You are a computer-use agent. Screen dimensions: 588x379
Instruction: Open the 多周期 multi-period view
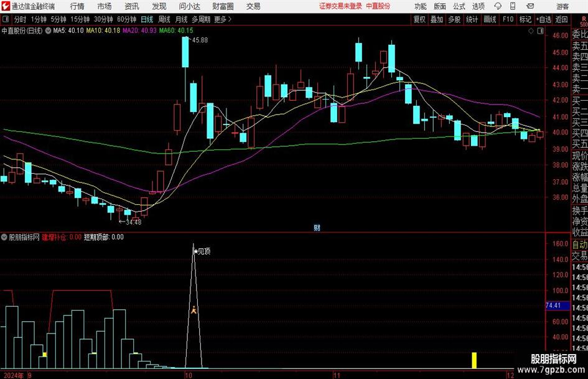[x=200, y=19]
